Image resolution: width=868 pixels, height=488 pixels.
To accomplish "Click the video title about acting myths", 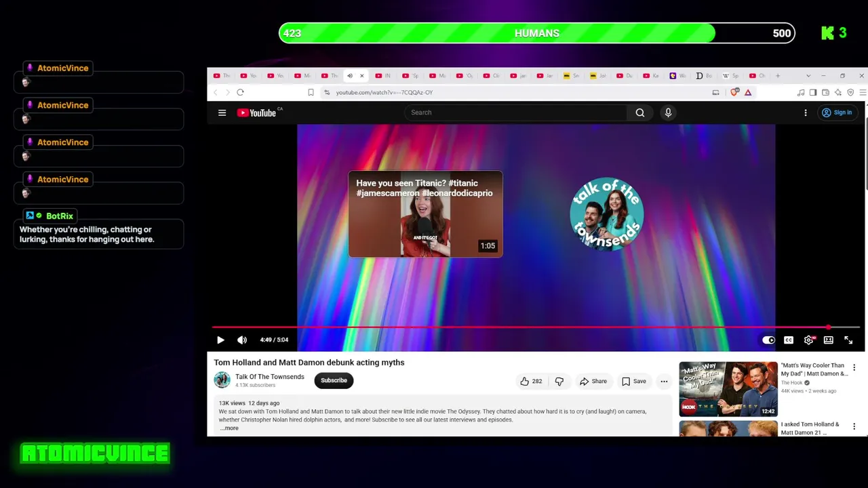I will pyautogui.click(x=309, y=363).
